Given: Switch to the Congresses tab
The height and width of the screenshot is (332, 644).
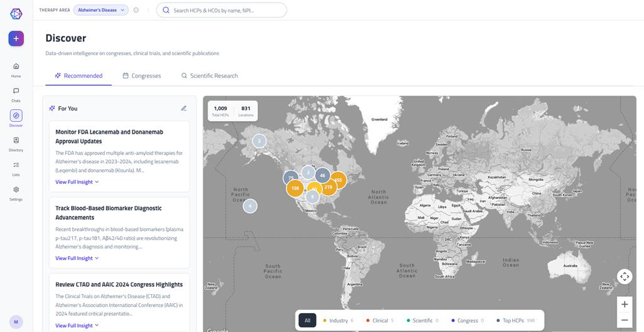Looking at the screenshot, I should pyautogui.click(x=142, y=75).
